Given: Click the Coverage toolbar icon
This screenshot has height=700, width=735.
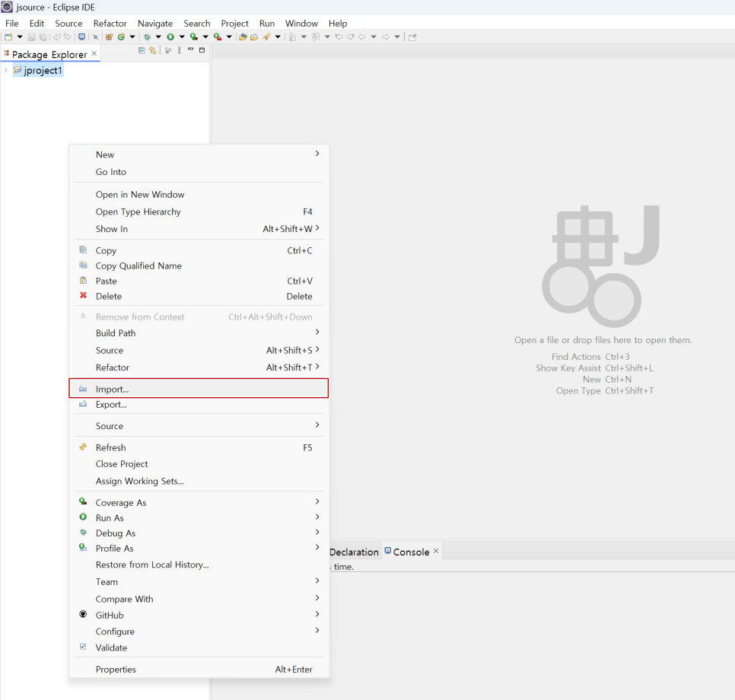Looking at the screenshot, I should pyautogui.click(x=193, y=37).
